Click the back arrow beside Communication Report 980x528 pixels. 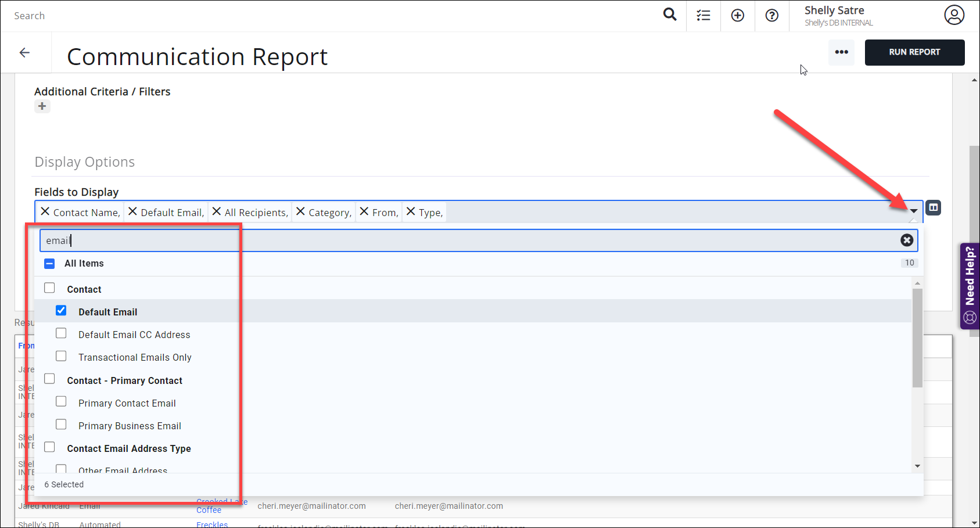tap(24, 52)
